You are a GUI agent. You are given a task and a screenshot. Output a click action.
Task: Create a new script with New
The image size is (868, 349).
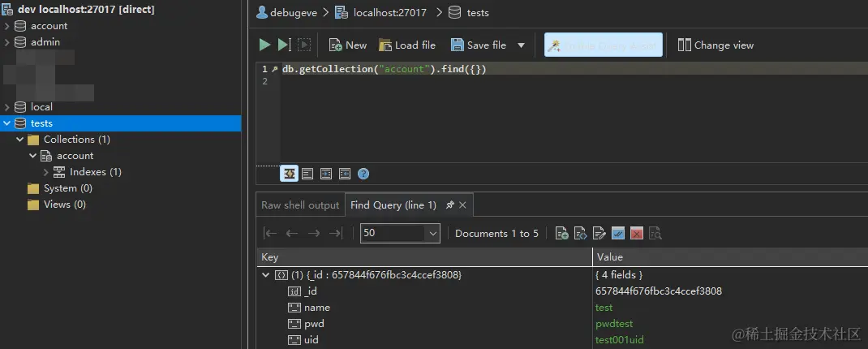[348, 45]
